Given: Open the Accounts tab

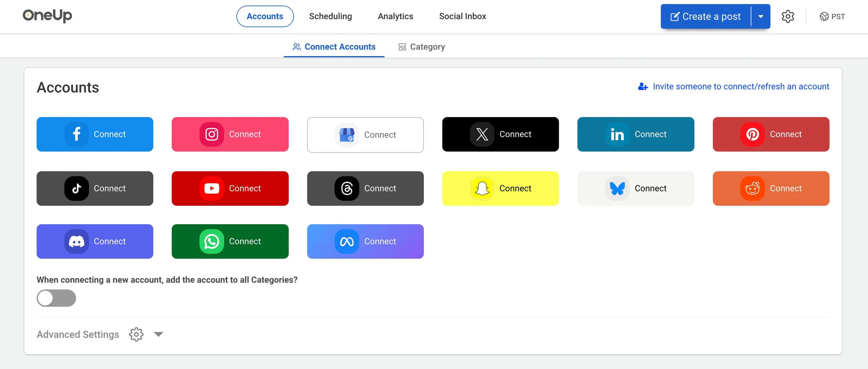Looking at the screenshot, I should [x=265, y=16].
